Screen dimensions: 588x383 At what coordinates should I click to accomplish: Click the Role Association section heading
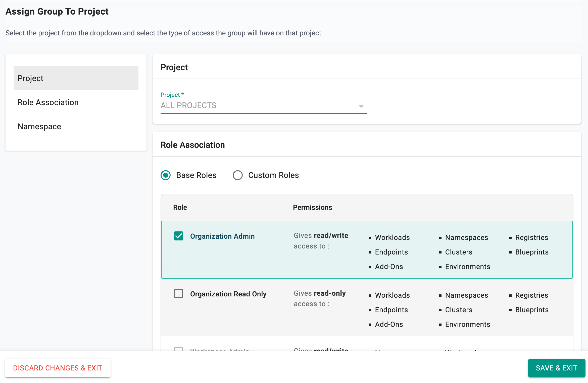(193, 145)
